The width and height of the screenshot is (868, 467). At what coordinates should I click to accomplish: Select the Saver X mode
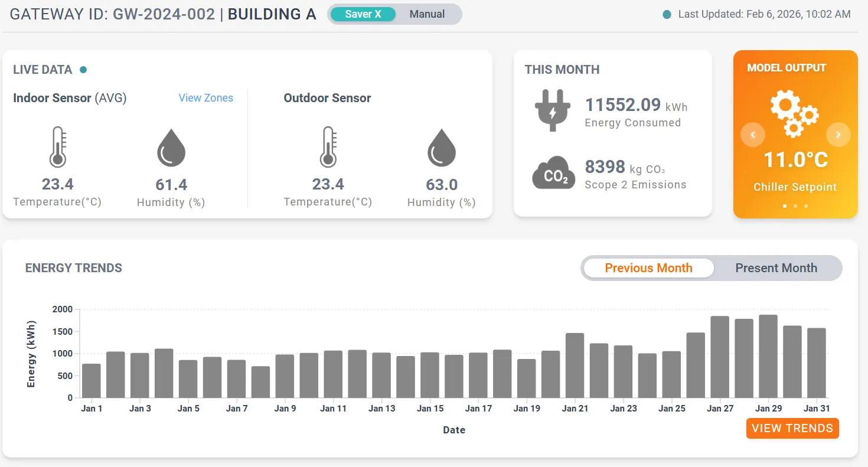(363, 14)
